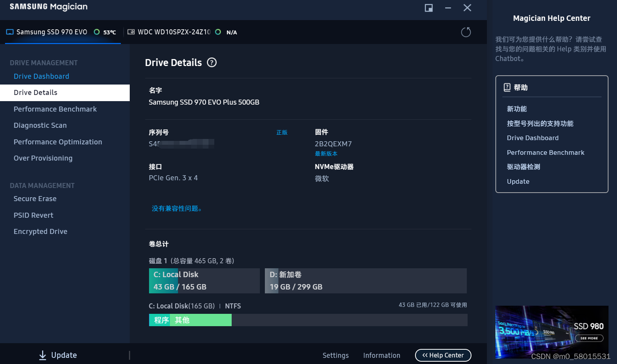The width and height of the screenshot is (617, 364).
Task: Select the C: Local Disk volume bar
Action: click(204, 281)
